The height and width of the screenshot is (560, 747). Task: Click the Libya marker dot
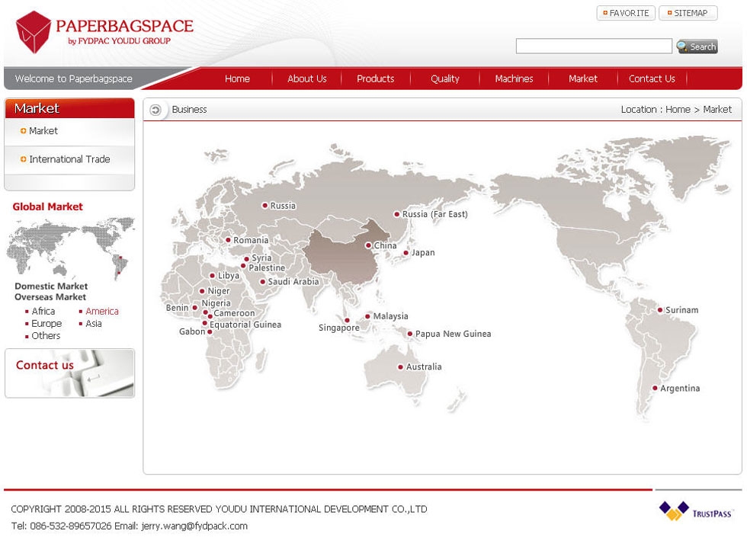(213, 276)
